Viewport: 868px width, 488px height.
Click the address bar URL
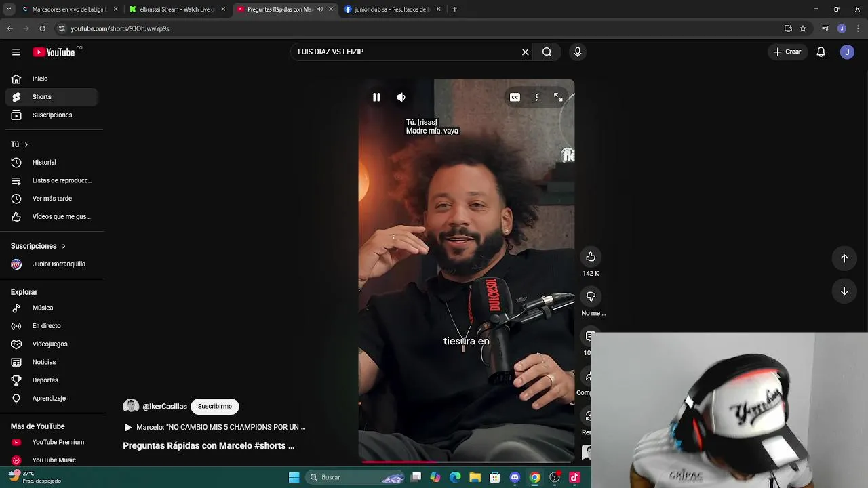point(120,28)
